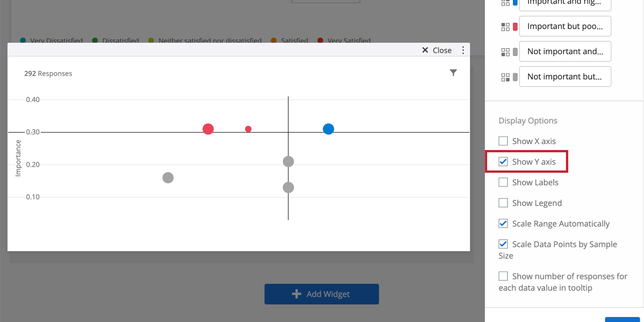Enable the Show Labels checkbox

coord(503,182)
